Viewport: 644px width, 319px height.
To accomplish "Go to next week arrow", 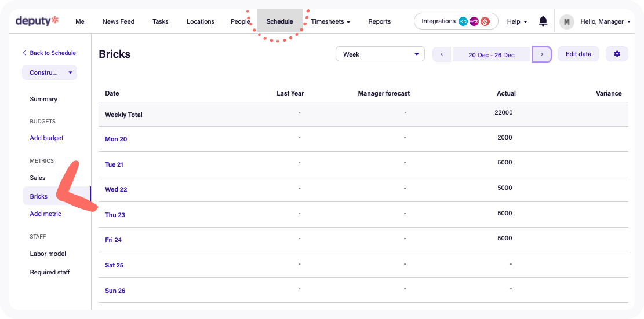I will pos(541,54).
